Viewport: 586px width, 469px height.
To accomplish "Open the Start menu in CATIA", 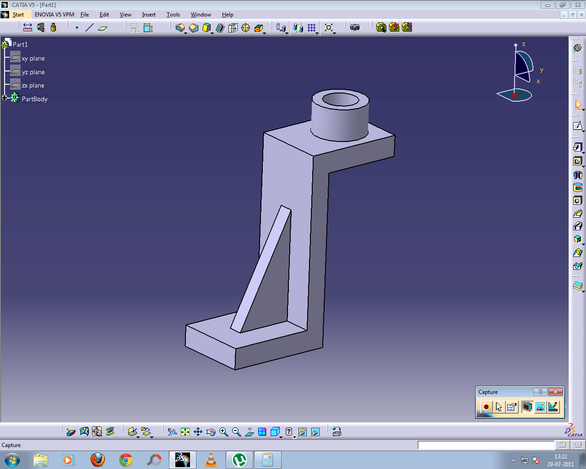I will click(18, 15).
